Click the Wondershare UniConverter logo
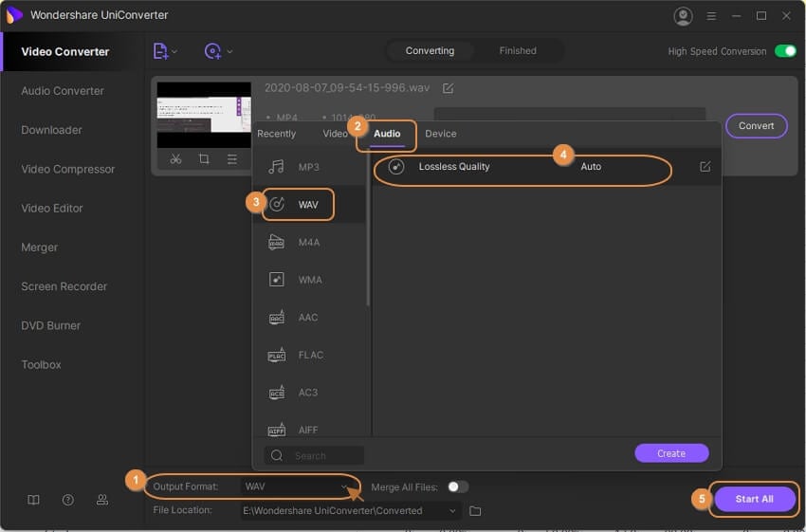The image size is (806, 532). (x=14, y=15)
